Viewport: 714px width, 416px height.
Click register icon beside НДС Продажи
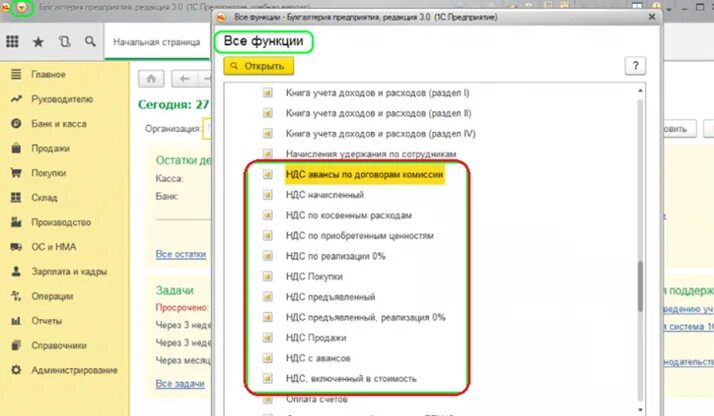coord(268,338)
